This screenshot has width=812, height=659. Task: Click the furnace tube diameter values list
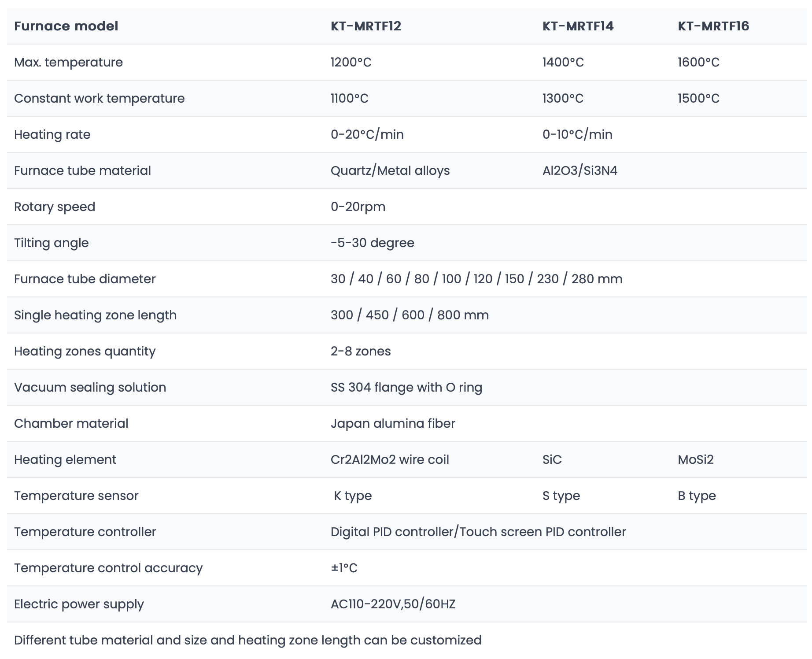coord(476,279)
